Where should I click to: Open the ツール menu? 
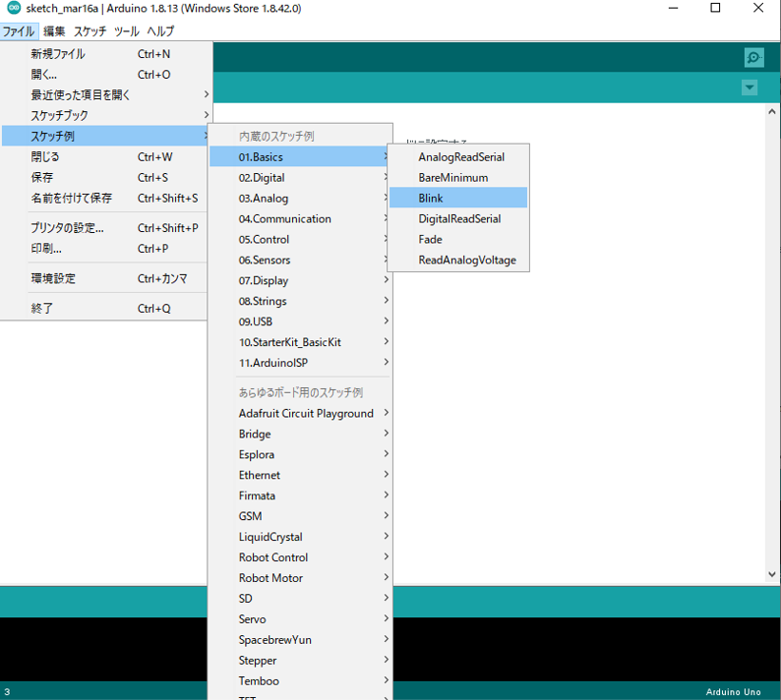127,30
